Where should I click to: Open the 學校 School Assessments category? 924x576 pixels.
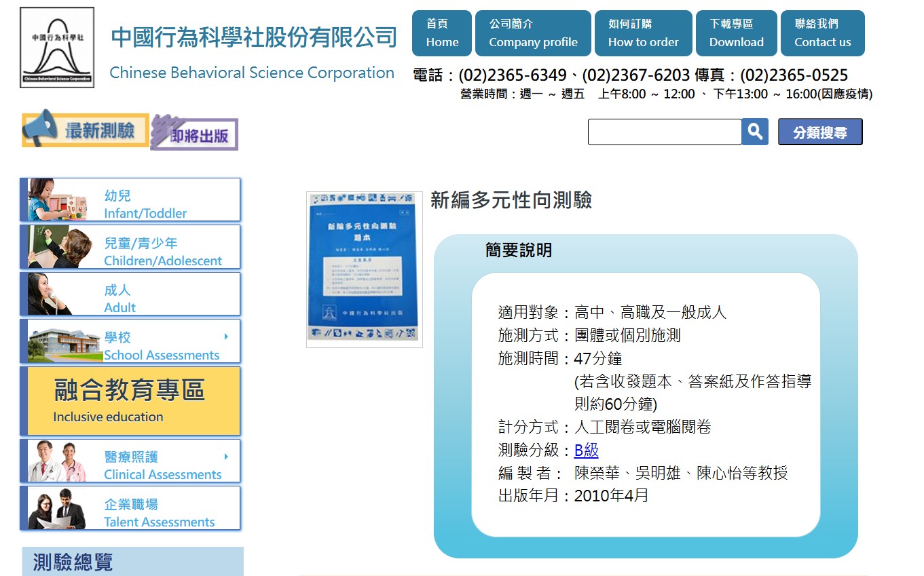(x=130, y=341)
